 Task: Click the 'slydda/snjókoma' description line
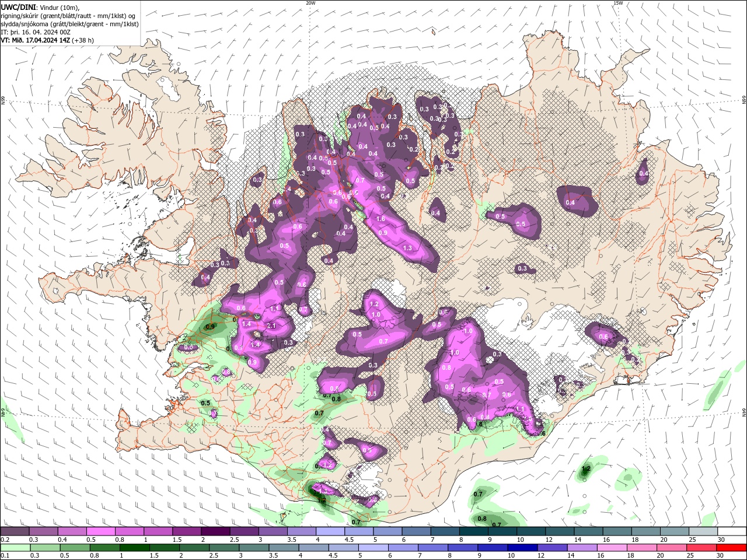point(69,24)
